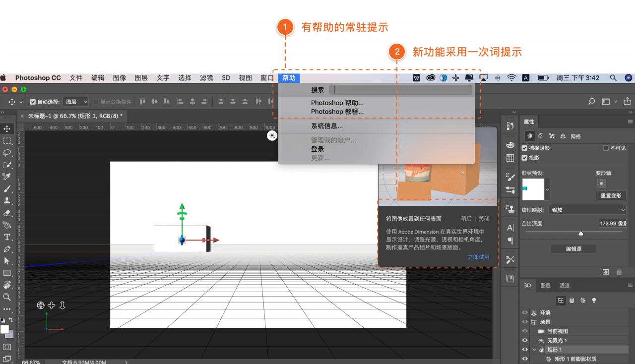This screenshot has width=635, height=364.
Task: Click the 3D pan camera widget
Action: click(x=52, y=305)
